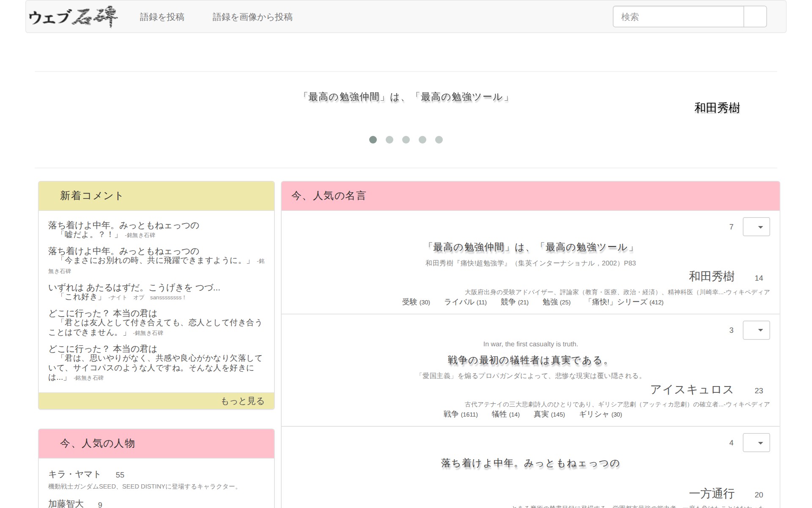The height and width of the screenshot is (508, 812).
Task: Open the 語録を画像から投稿 nav item
Action: point(252,17)
